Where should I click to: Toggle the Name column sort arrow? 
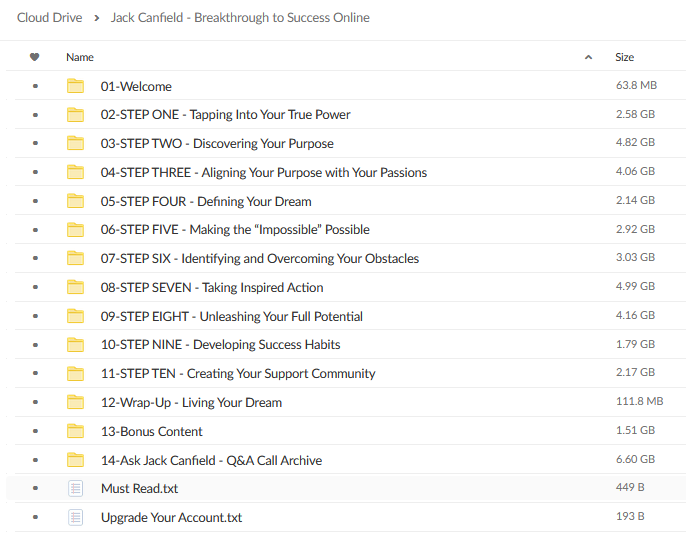pos(588,57)
